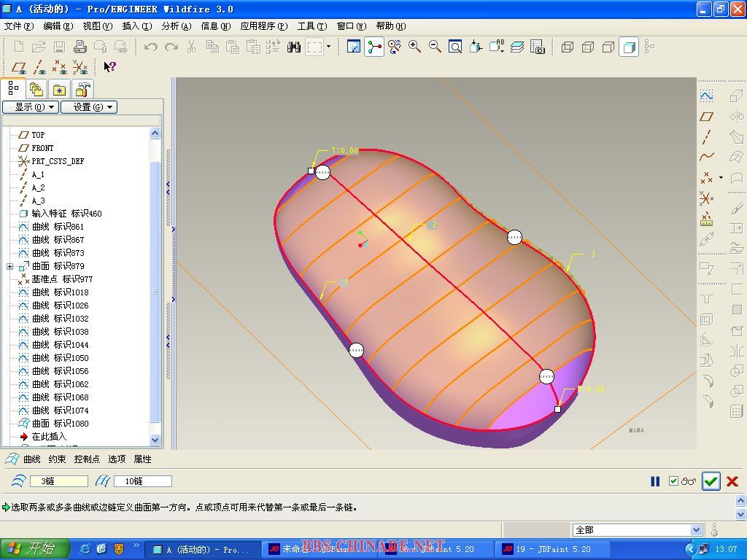747x560 pixels.
Task: Open the 分析 menu
Action: 176,26
